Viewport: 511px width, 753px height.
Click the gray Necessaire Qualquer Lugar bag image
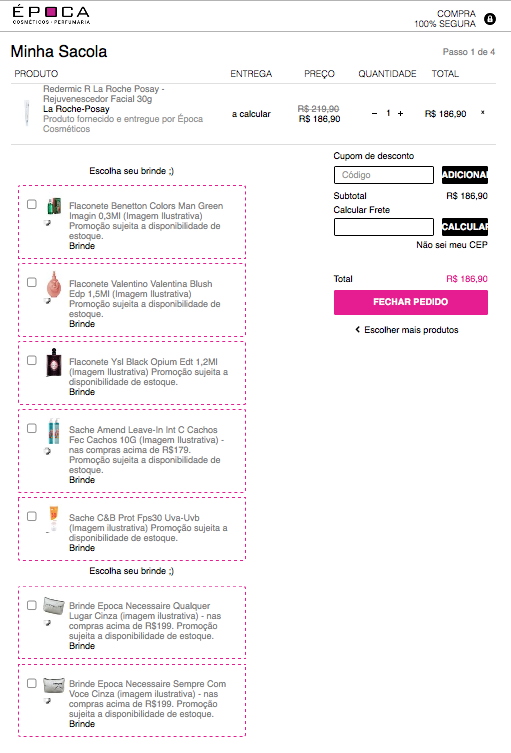click(54, 605)
